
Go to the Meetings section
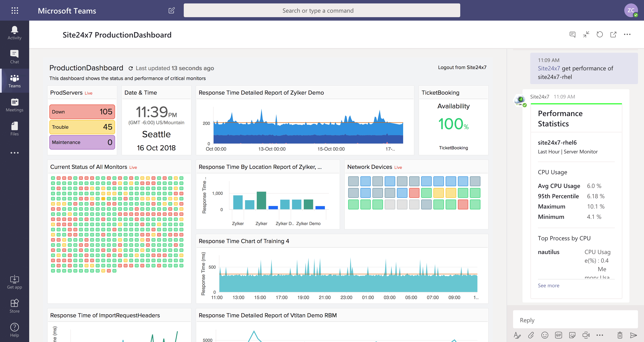[x=15, y=105]
